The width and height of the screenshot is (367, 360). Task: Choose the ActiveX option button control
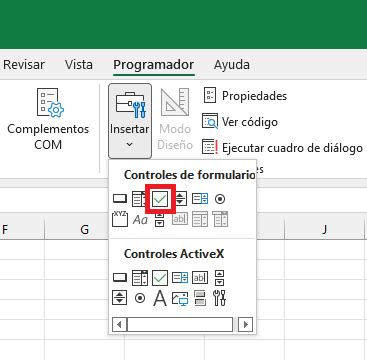click(x=140, y=298)
